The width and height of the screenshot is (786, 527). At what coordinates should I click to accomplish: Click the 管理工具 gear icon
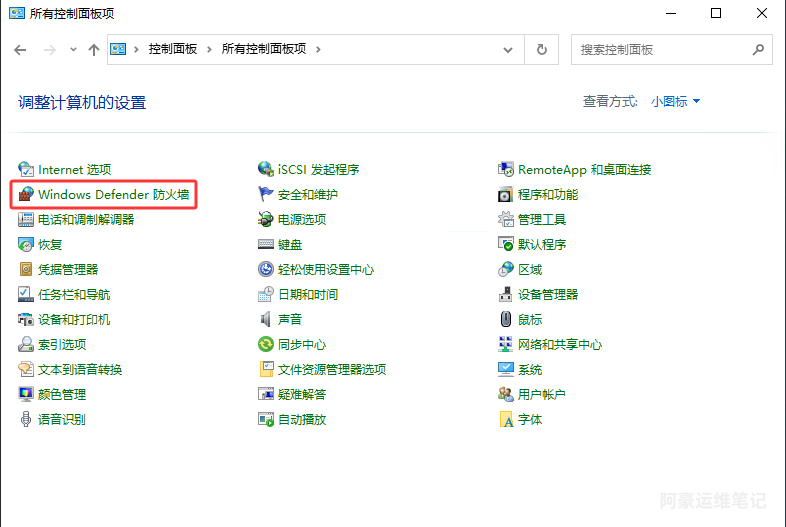[x=506, y=219]
